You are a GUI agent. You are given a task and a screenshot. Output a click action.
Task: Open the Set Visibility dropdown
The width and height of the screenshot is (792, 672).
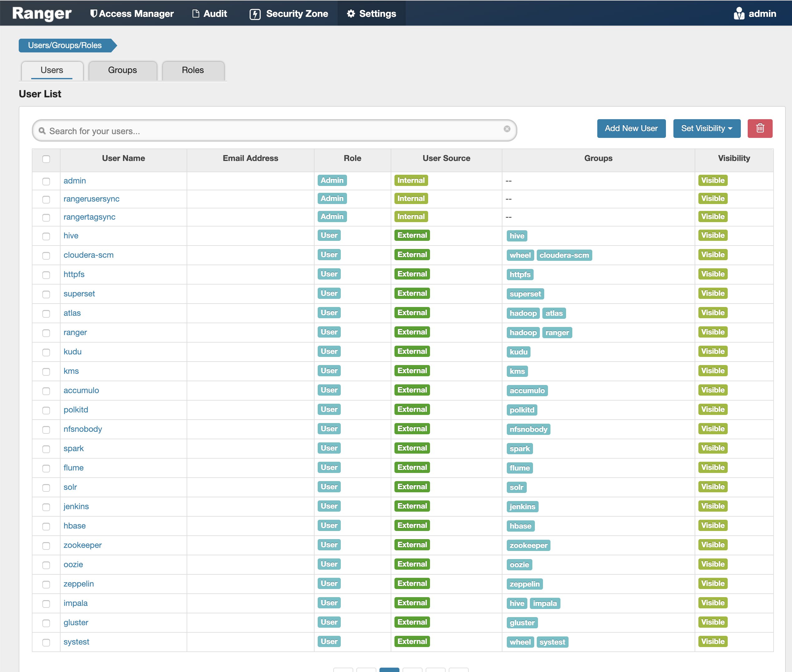(x=707, y=129)
